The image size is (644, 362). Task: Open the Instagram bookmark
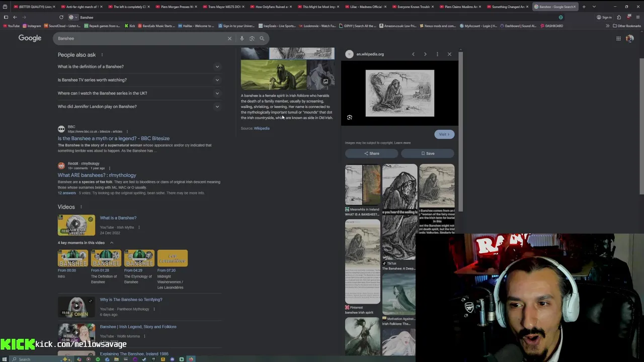point(31,26)
